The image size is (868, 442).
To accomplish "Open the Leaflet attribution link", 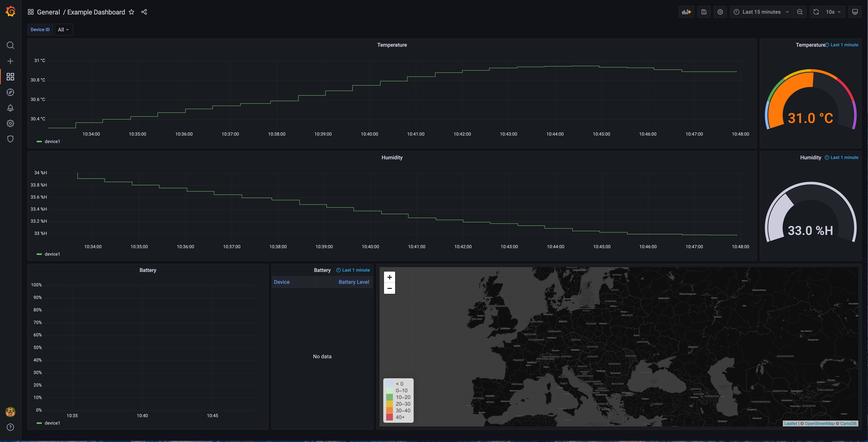I will pos(790,423).
